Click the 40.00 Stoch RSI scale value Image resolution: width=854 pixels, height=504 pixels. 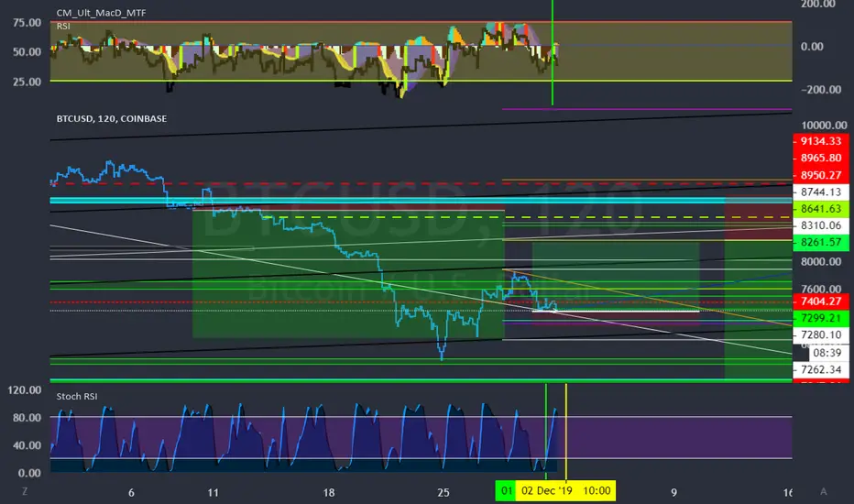27,445
